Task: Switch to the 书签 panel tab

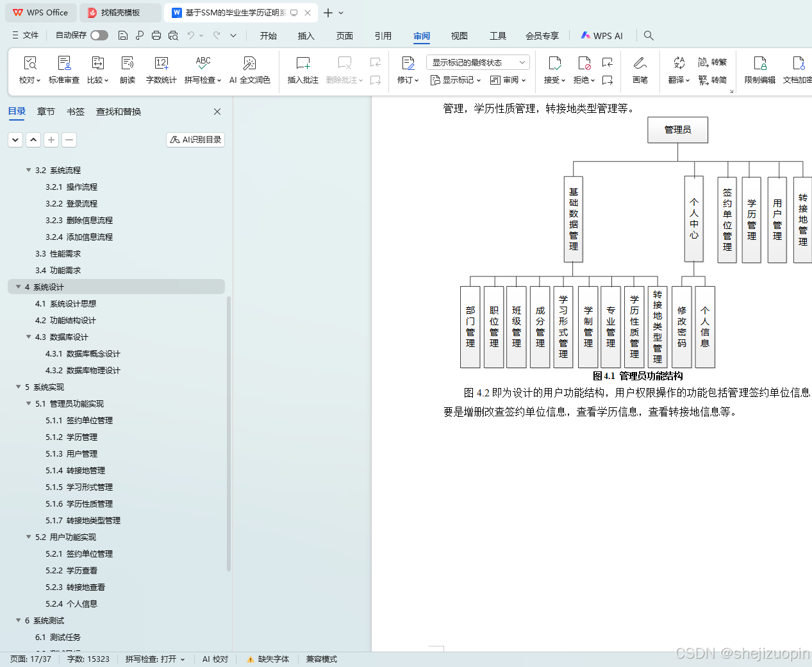Action: (75, 111)
